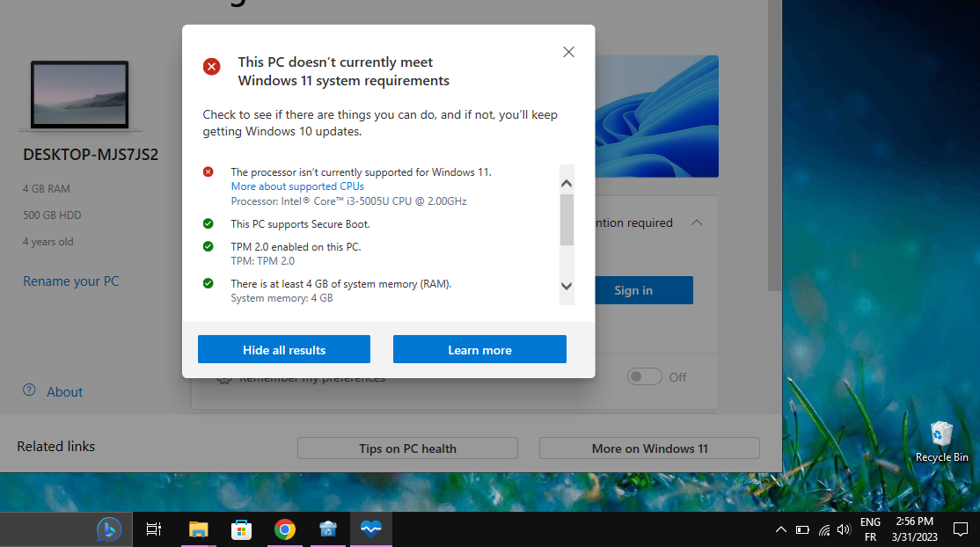Click PC Health Check icon in the taskbar

(x=370, y=529)
